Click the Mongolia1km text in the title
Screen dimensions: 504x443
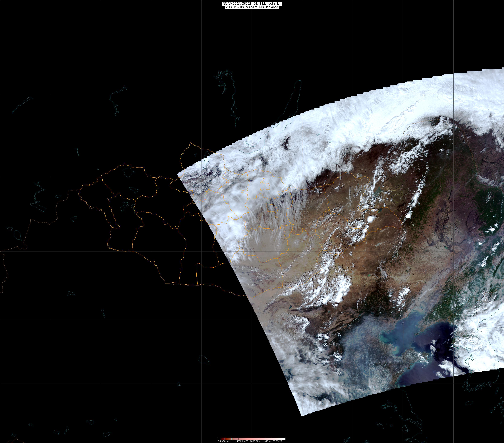(x=272, y=4)
